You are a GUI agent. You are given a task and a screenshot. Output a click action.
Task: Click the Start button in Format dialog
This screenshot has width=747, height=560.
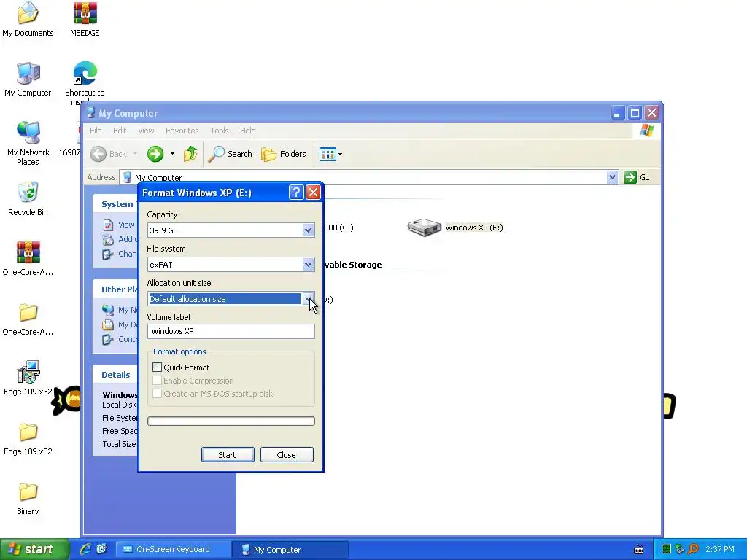[228, 455]
